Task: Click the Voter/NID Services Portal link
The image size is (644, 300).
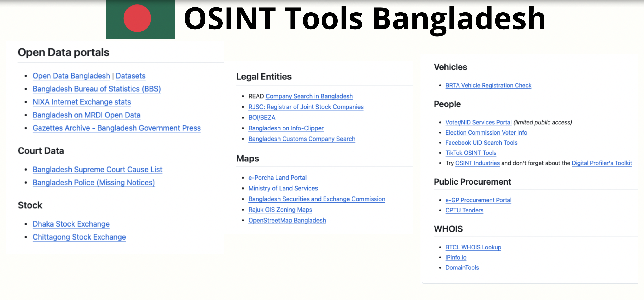Action: (x=479, y=122)
